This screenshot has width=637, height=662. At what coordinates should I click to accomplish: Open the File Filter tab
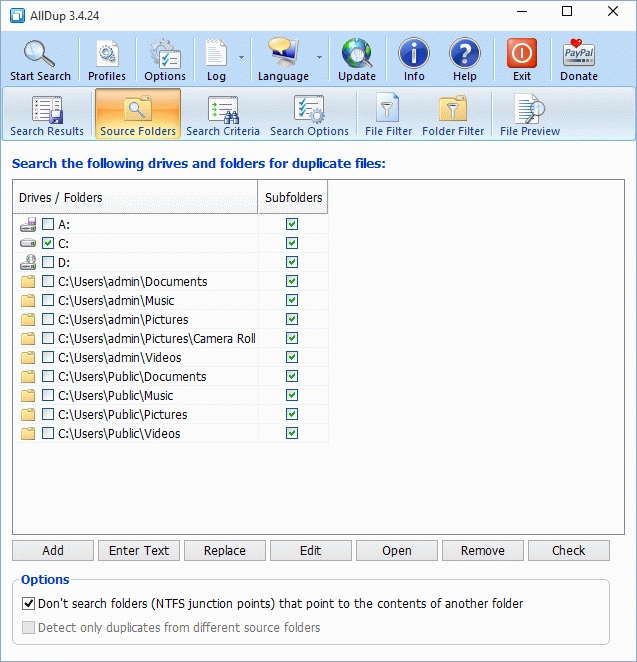(x=388, y=116)
